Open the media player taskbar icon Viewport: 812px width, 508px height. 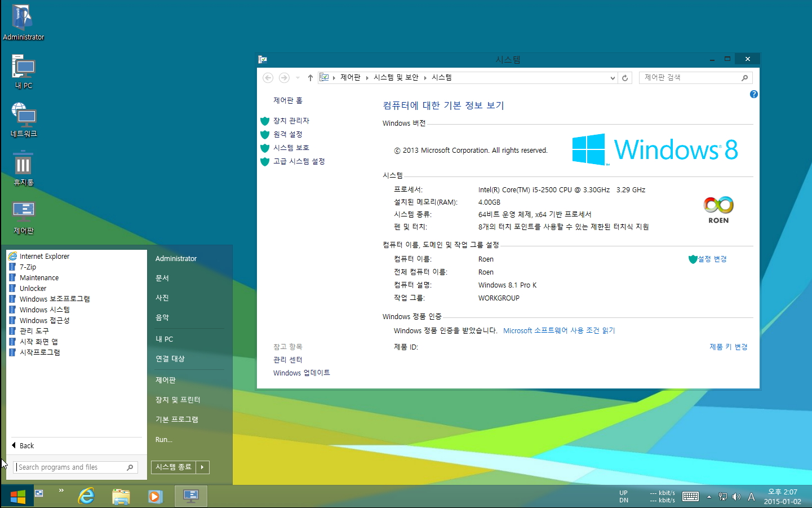pyautogui.click(x=155, y=497)
